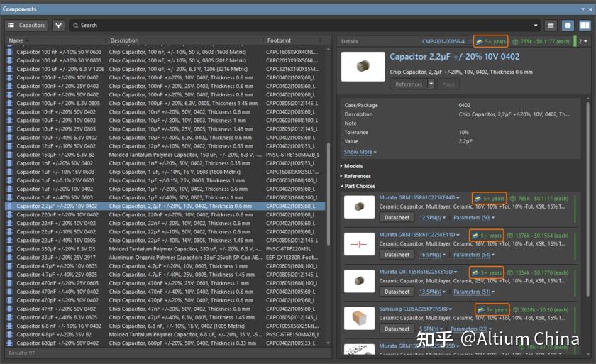The height and width of the screenshot is (364, 596).
Task: Toggle the split panel layout icon
Action: point(584,26)
